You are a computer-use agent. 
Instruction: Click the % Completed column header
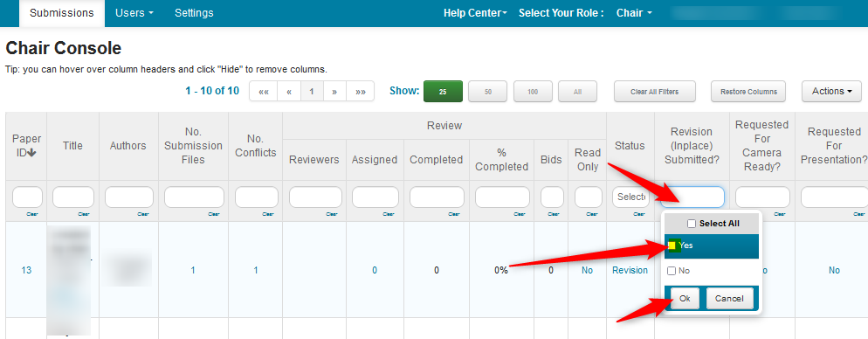point(502,160)
